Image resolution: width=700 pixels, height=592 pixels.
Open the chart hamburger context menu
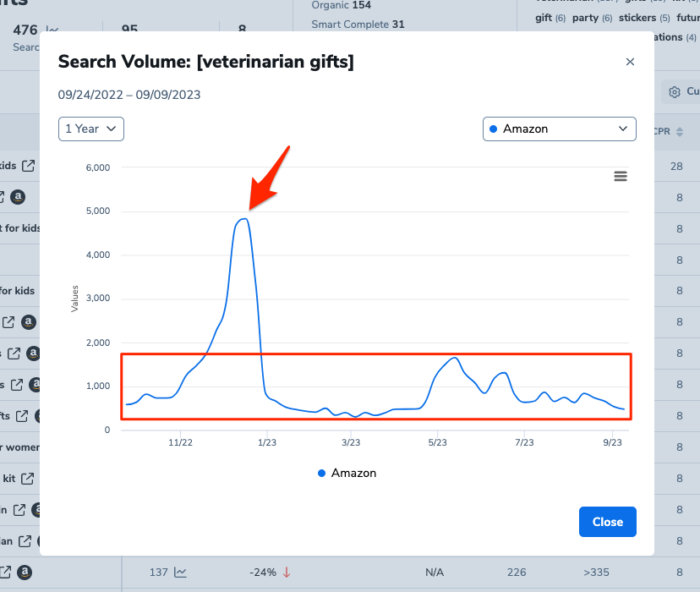point(621,176)
